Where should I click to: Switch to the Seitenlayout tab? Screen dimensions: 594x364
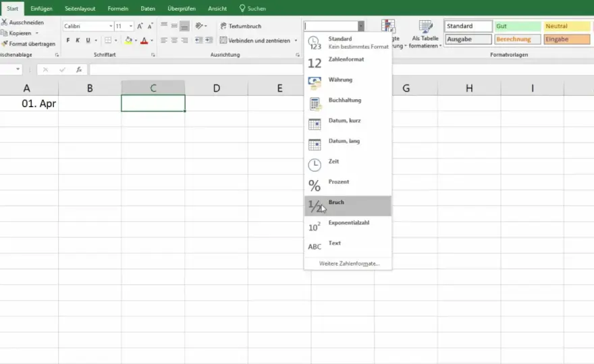pyautogui.click(x=80, y=8)
